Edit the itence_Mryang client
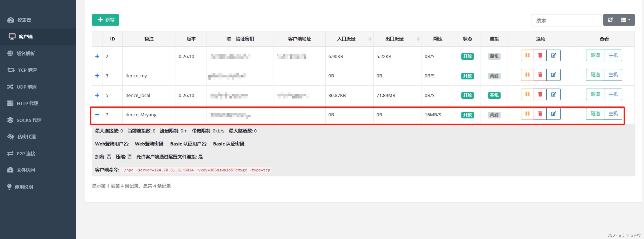Viewport: 644px width, 239px height. pos(553,114)
